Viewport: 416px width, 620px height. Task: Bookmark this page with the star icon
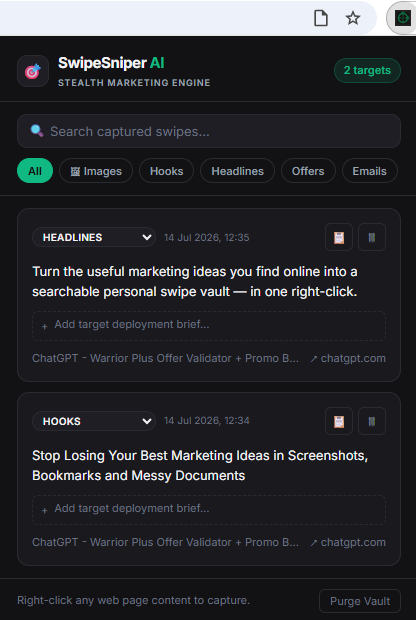pyautogui.click(x=353, y=18)
